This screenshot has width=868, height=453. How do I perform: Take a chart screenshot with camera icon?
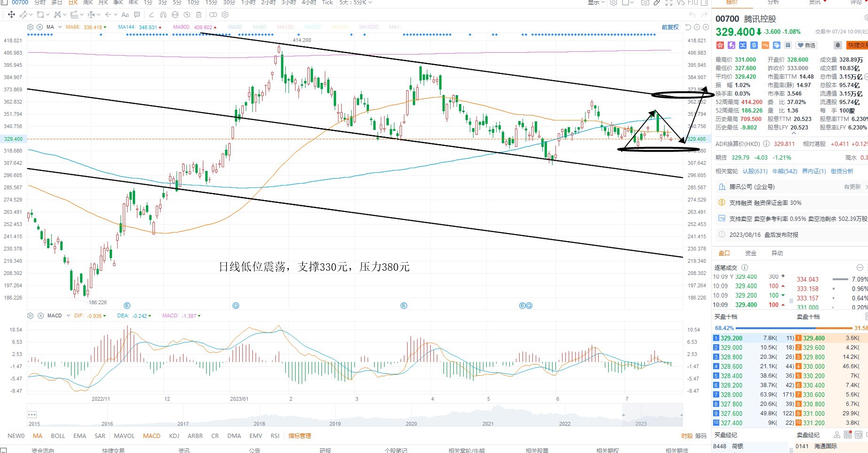(x=645, y=3)
